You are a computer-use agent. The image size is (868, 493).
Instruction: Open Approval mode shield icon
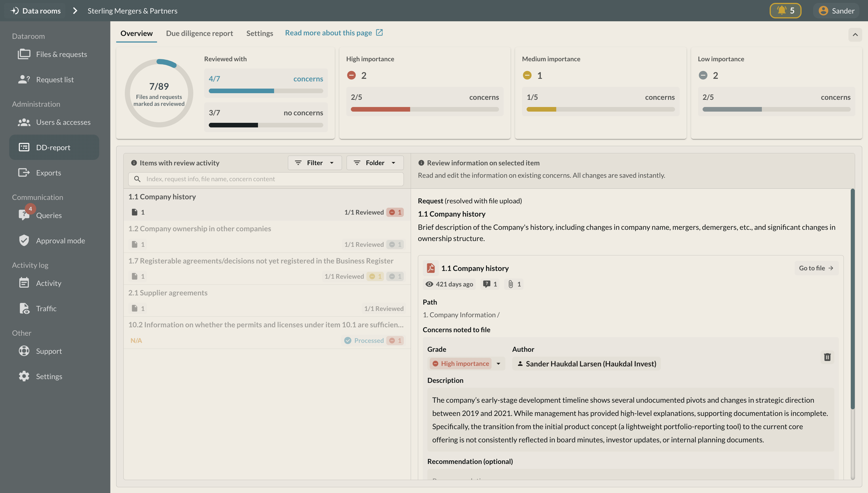pyautogui.click(x=24, y=240)
